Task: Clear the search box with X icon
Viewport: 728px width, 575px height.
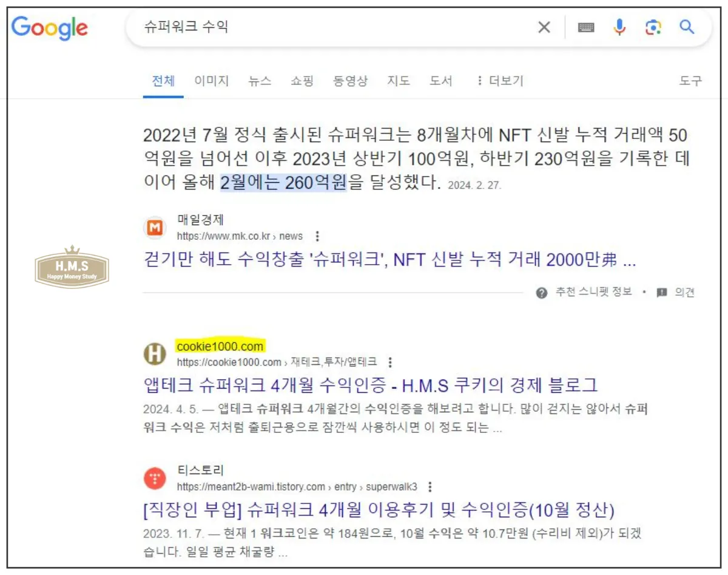Action: point(544,27)
